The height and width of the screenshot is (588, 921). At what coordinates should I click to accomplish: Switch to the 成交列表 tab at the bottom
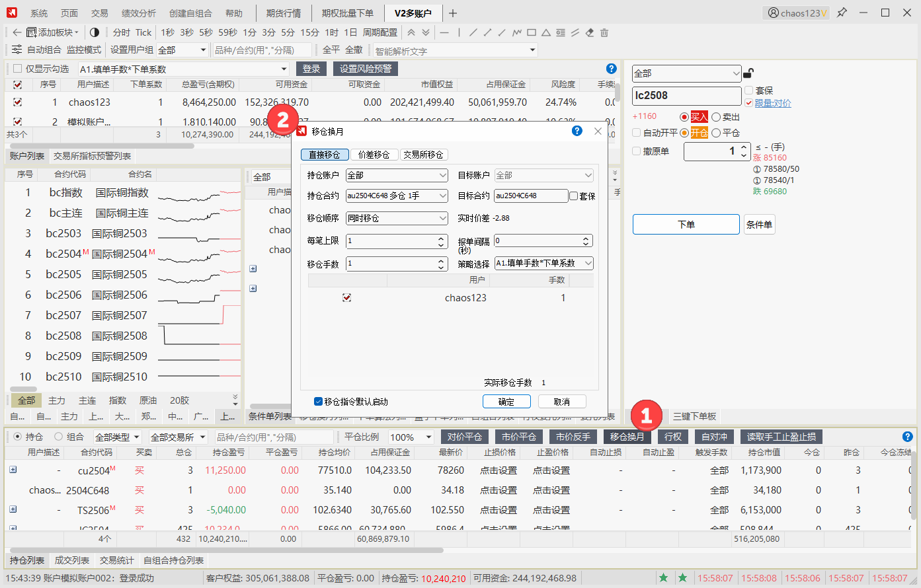click(x=71, y=560)
